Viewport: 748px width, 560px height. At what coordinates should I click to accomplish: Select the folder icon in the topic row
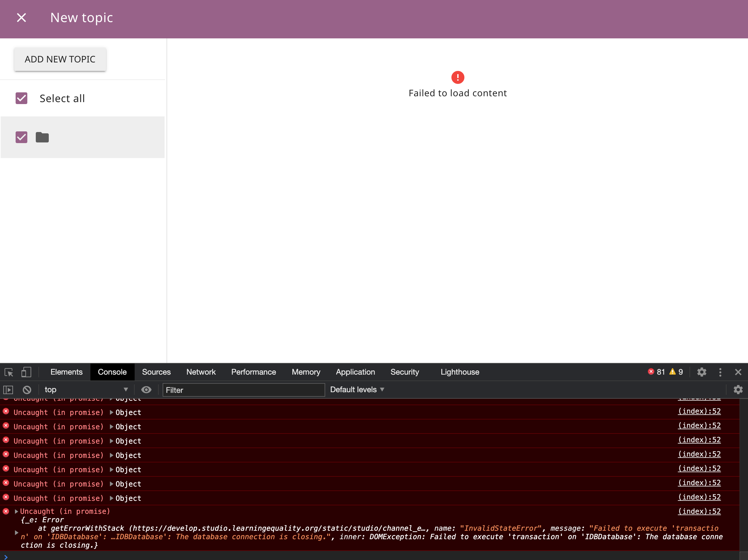(42, 137)
